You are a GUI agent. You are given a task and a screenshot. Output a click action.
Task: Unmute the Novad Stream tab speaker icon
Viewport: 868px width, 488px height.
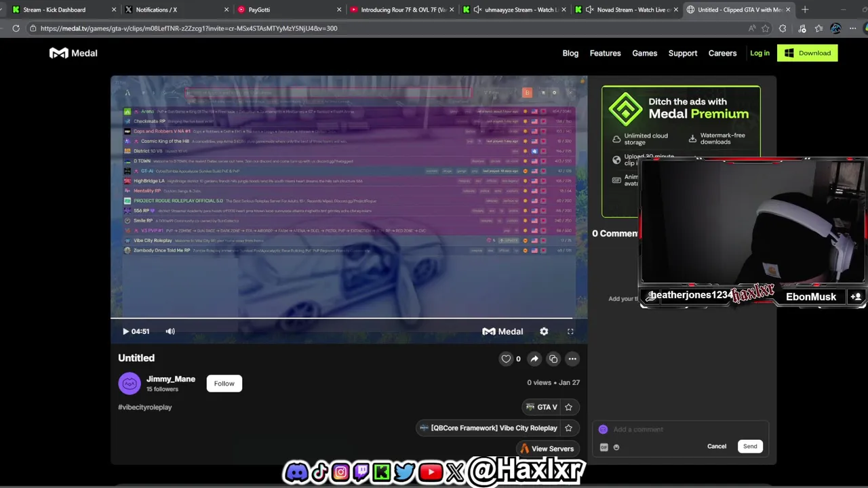(x=590, y=9)
